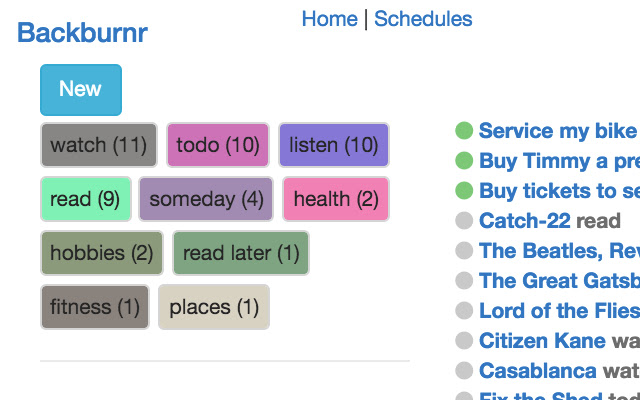Toggle the green dot next to Buy Timmy
Image resolution: width=640 pixels, height=400 pixels.
pyautogui.click(x=464, y=160)
